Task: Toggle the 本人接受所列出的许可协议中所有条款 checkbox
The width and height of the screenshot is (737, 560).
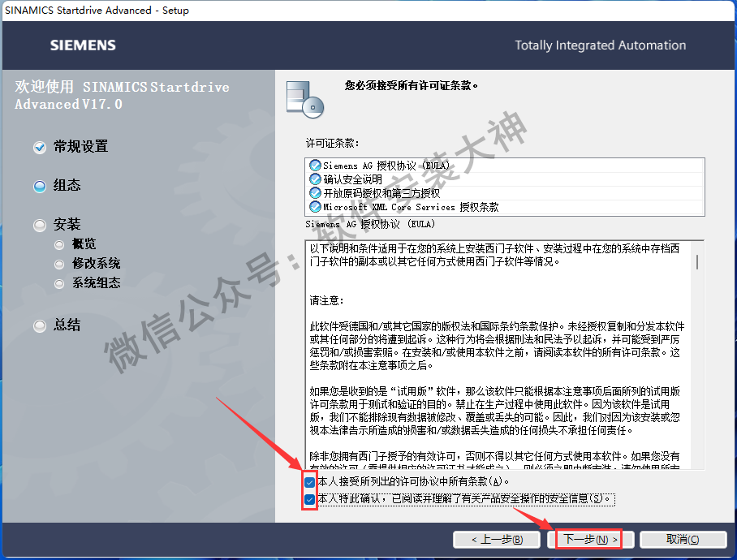Action: [309, 482]
